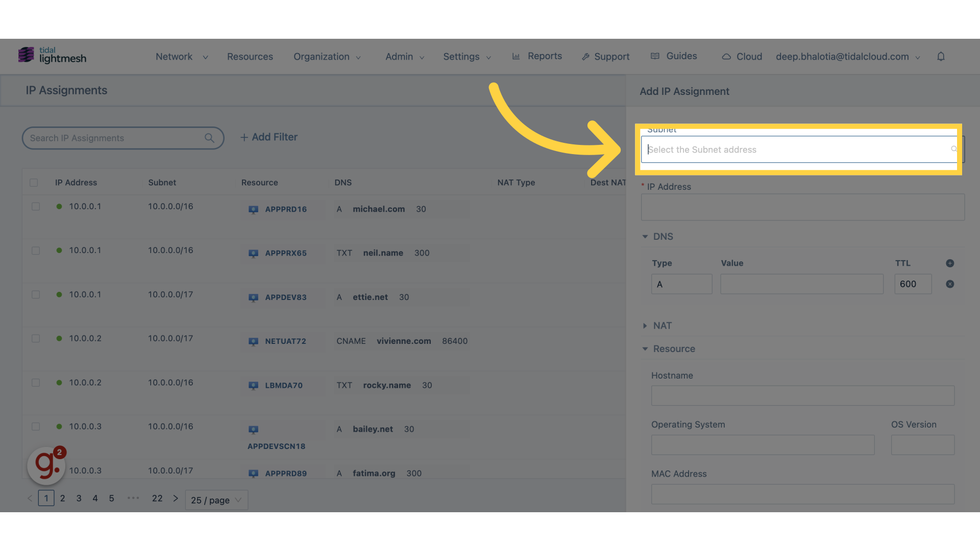Go to next page arrow
The width and height of the screenshot is (980, 551).
pos(176,498)
